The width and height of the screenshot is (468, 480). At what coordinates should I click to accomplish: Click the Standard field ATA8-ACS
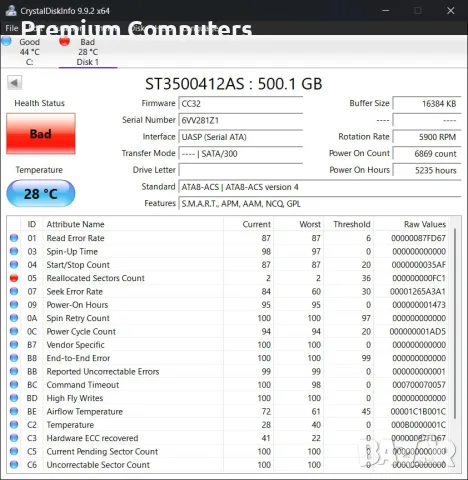pyautogui.click(x=320, y=187)
